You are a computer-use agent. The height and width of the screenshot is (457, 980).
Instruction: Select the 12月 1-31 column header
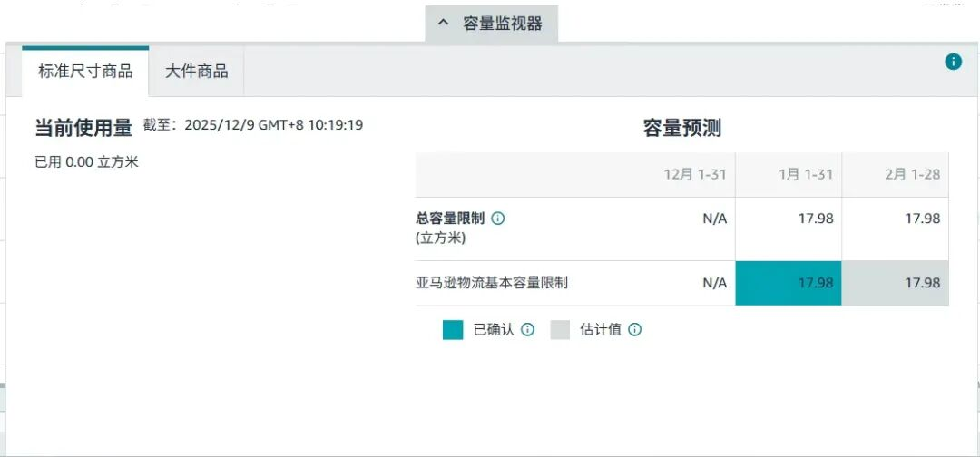pyautogui.click(x=695, y=174)
